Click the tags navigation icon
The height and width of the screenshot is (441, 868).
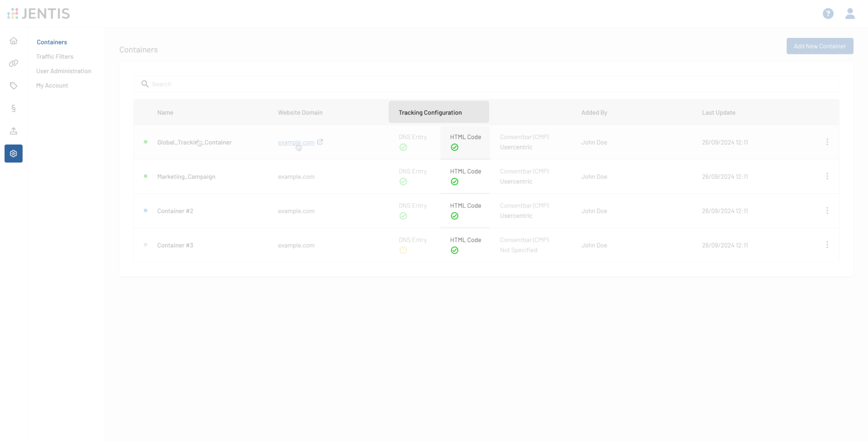tap(14, 85)
